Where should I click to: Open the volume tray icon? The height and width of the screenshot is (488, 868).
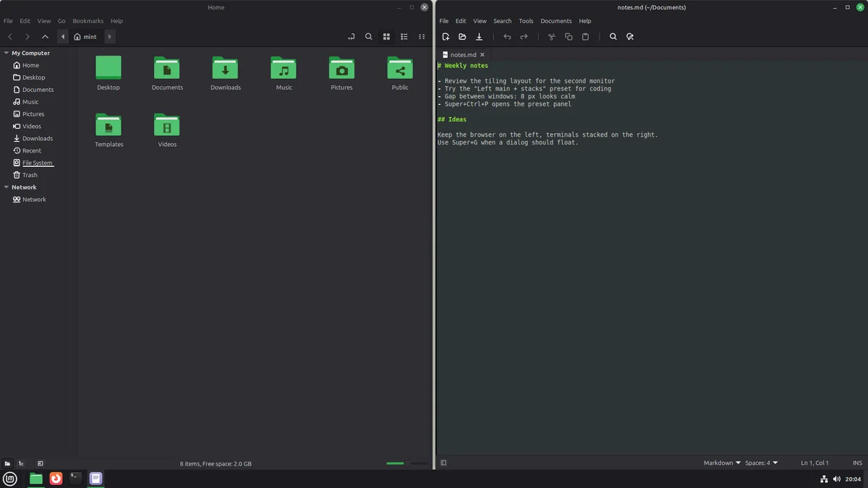pos(837,479)
